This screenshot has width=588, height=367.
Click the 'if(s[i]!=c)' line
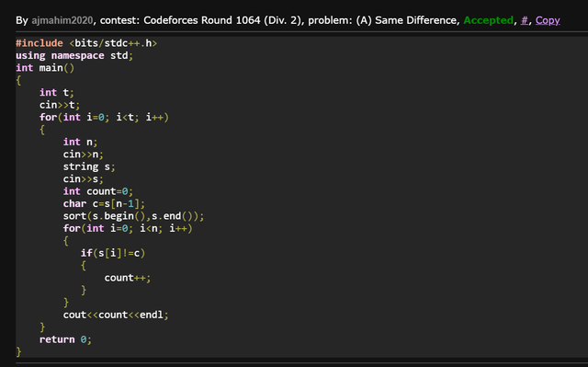point(113,253)
